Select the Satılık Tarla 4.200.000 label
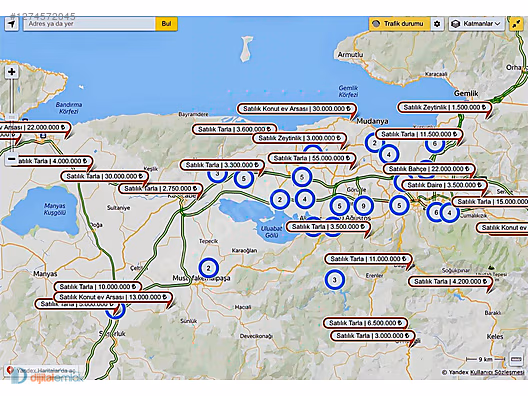 click(451, 282)
